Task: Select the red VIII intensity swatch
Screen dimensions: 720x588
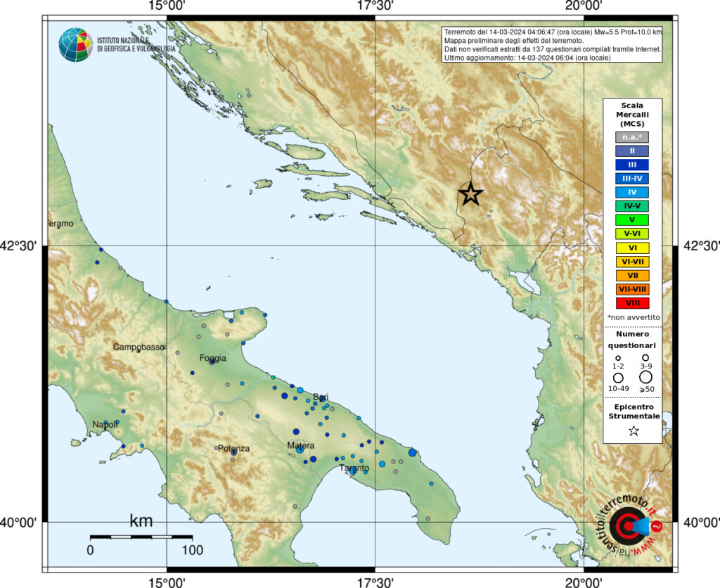Action: coord(631,304)
